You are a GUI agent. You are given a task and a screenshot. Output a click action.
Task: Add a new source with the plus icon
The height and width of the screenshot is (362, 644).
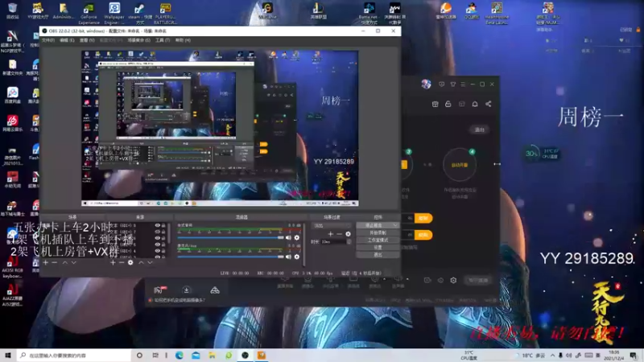click(x=113, y=262)
